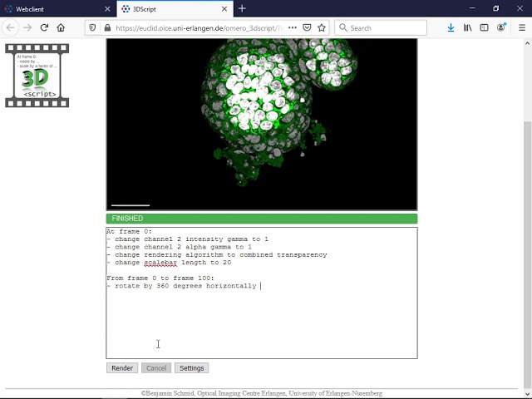Viewport: 532px width, 399px height.
Task: Click the Search box in toolbar
Action: (x=381, y=27)
